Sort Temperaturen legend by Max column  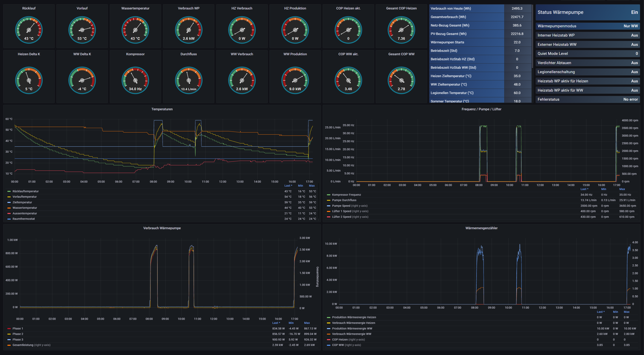click(311, 186)
